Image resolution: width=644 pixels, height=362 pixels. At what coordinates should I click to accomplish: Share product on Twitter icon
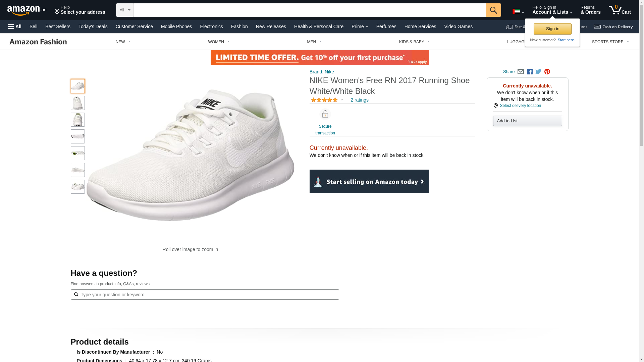coord(538,72)
